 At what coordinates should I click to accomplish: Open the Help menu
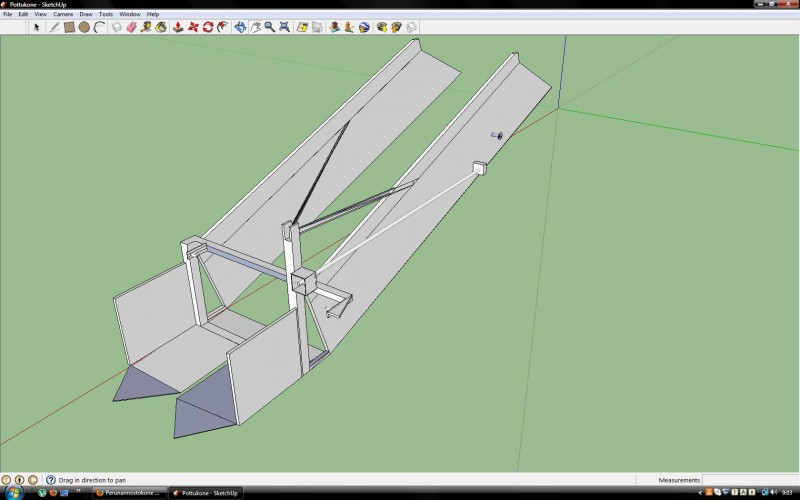(153, 14)
